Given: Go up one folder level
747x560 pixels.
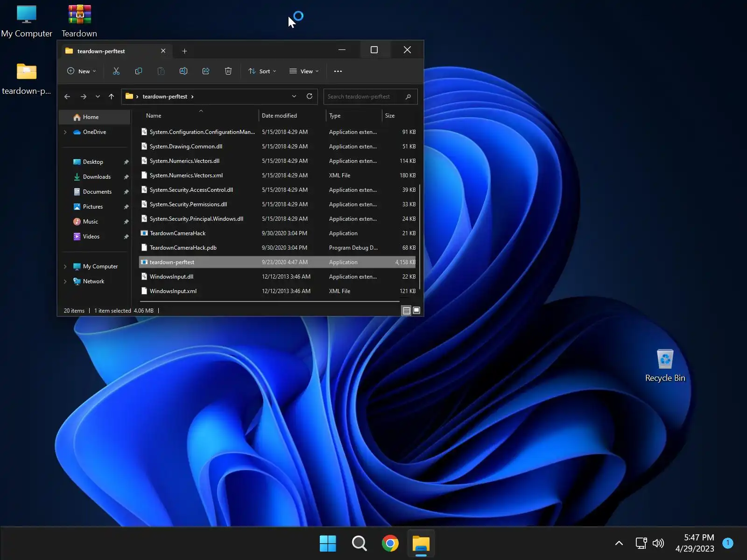Looking at the screenshot, I should coord(111,97).
